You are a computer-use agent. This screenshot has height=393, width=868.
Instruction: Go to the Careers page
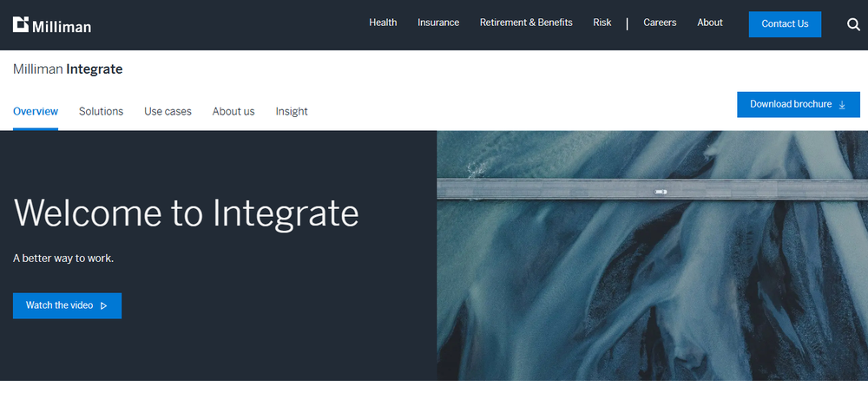pyautogui.click(x=660, y=23)
